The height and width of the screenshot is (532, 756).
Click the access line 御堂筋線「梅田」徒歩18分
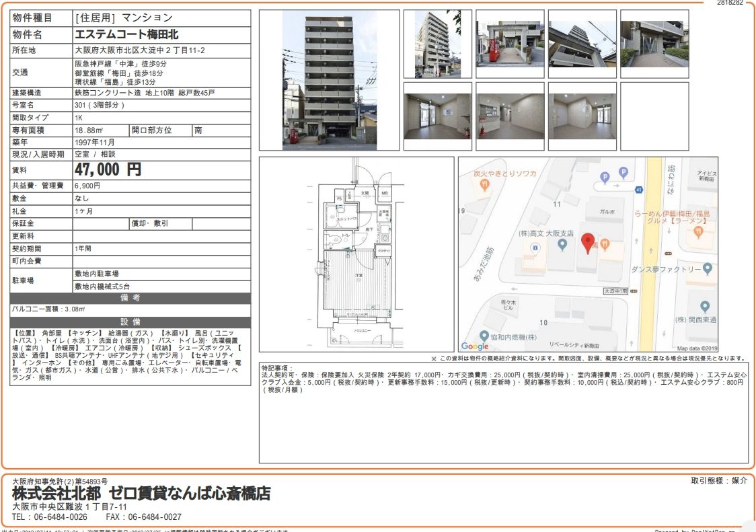[118, 73]
